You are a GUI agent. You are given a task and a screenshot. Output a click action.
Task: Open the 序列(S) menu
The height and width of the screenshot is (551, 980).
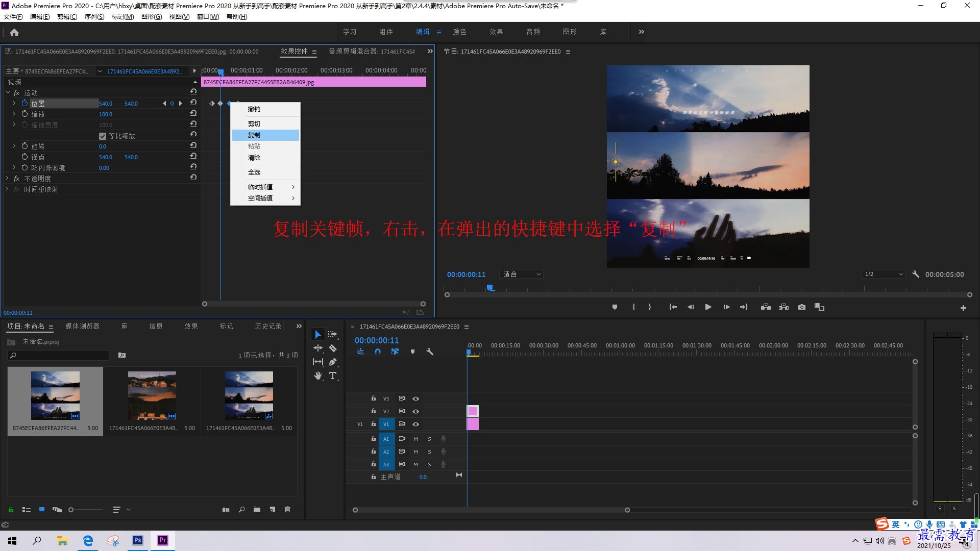pos(94,17)
